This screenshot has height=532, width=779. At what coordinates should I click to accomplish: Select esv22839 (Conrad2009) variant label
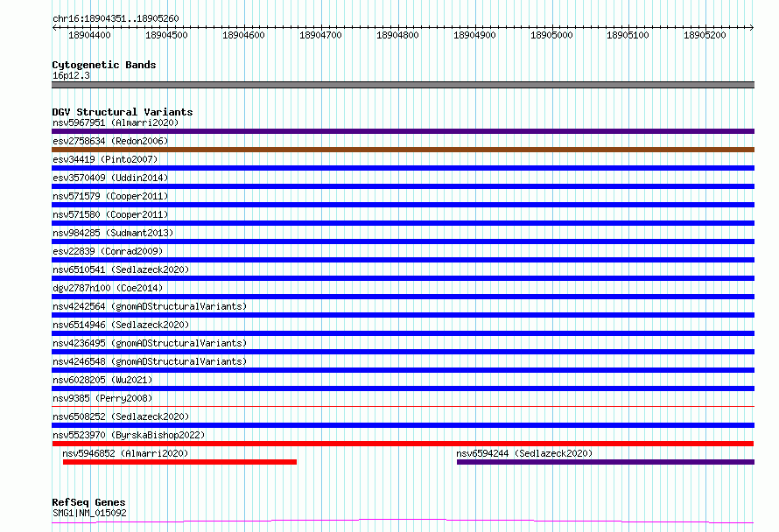(x=108, y=251)
